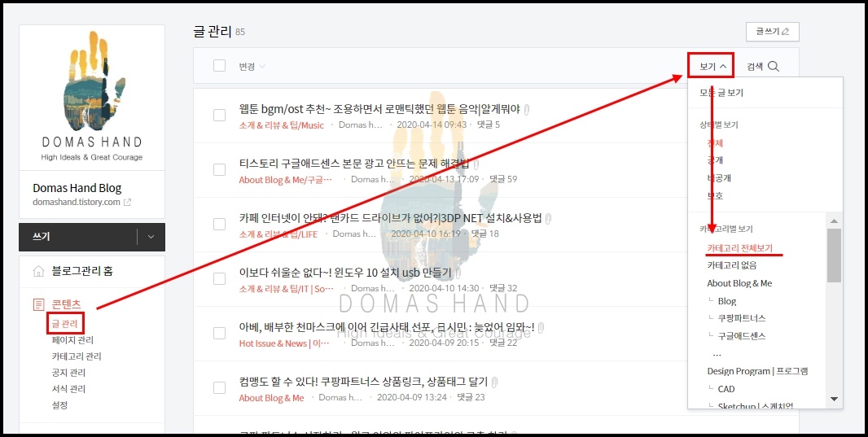Open external link icon beside domashand.tistory.com
Screen dimensions: 868x437
coord(127,203)
